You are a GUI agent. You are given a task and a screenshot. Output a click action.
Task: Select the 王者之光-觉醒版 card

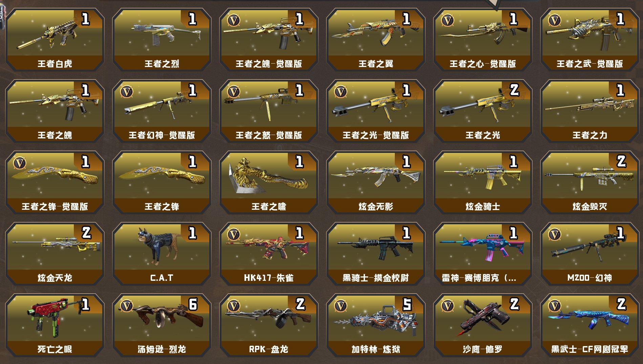pyautogui.click(x=376, y=111)
